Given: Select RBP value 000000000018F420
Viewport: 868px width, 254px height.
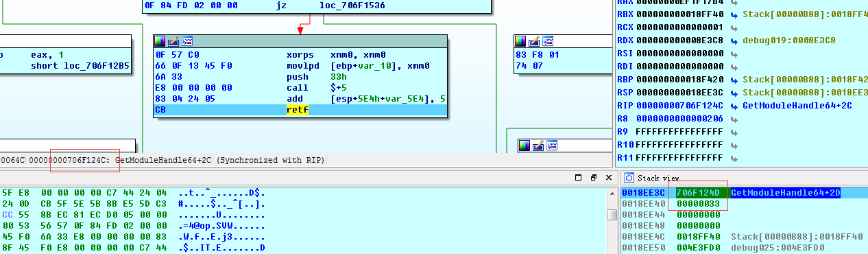Looking at the screenshot, I should coord(681,80).
